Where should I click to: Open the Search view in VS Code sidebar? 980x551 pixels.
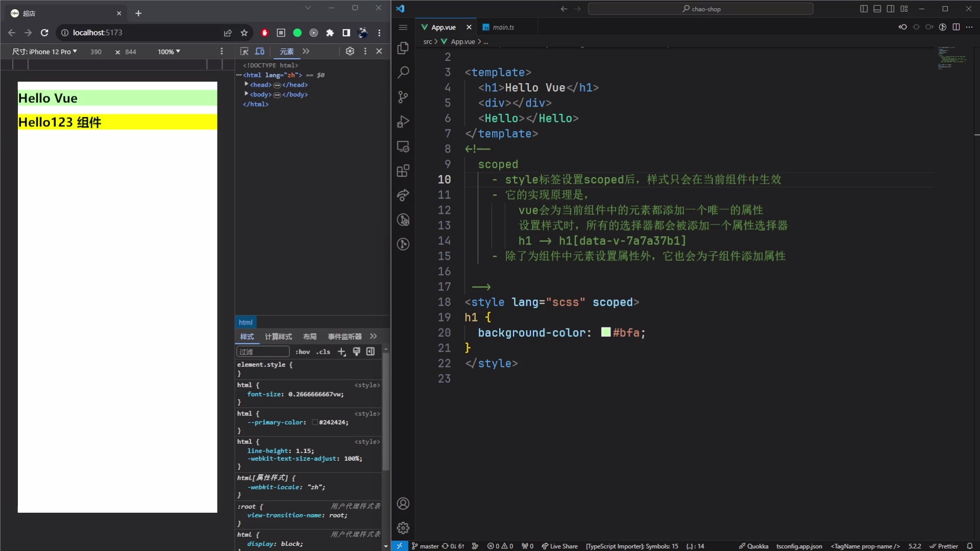tap(403, 72)
